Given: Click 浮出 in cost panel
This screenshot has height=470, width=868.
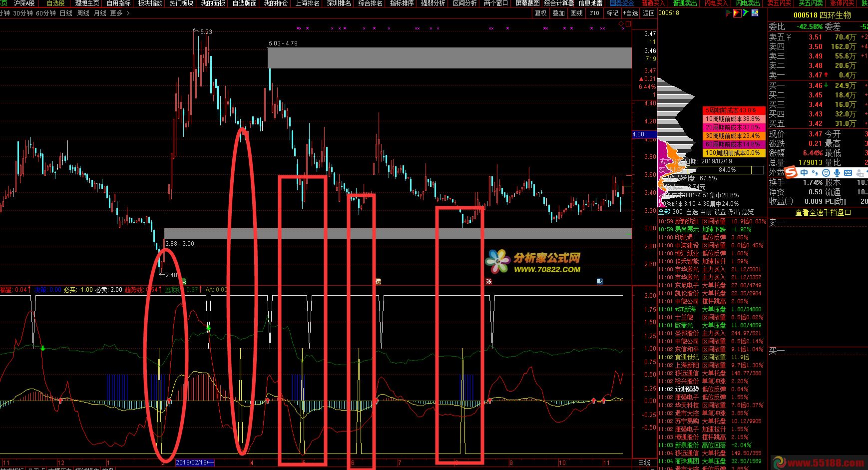Looking at the screenshot, I should 734,212.
